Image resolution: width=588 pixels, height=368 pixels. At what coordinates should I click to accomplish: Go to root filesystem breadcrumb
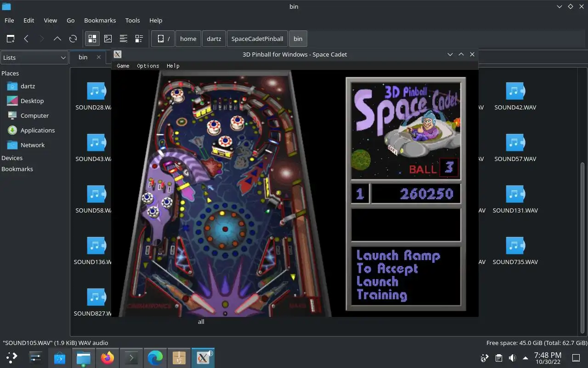[163, 39]
